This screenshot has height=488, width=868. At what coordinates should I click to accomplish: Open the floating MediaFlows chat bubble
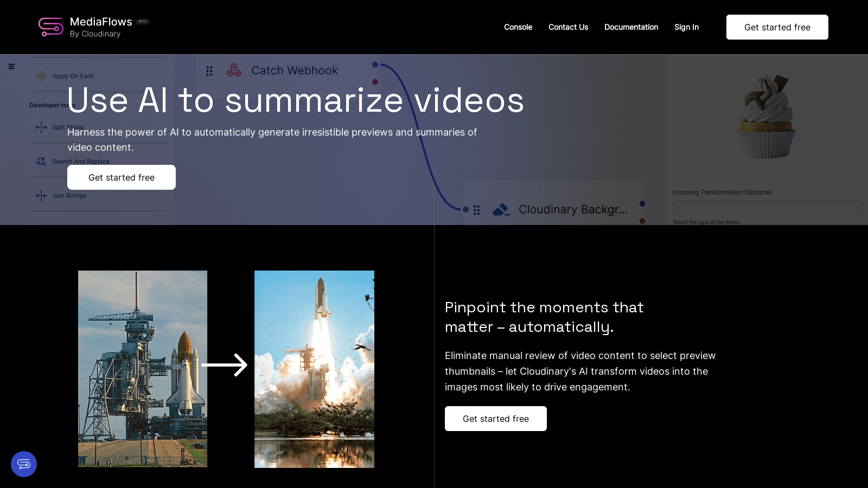coord(24,464)
